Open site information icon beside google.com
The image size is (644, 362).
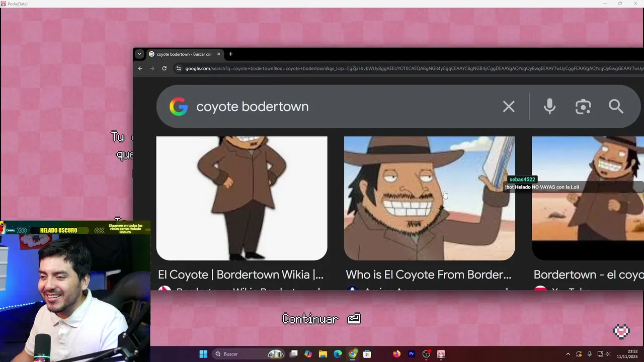point(178,68)
